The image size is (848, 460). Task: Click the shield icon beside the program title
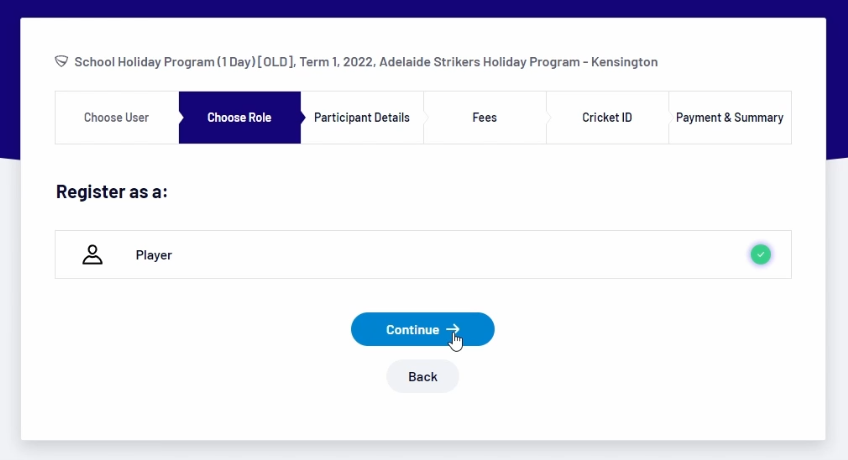coord(62,62)
